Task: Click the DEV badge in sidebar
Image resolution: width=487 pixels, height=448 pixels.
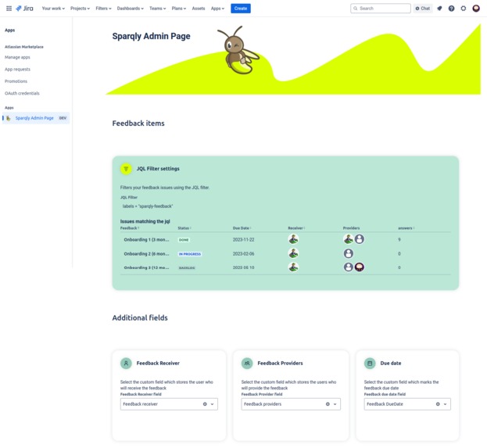Action: [x=63, y=118]
